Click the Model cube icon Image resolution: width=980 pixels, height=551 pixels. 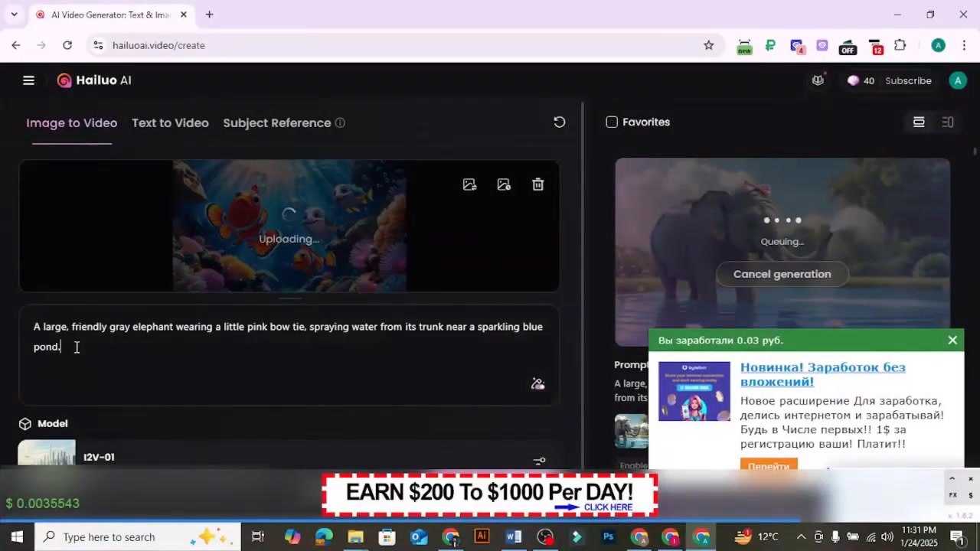25,424
